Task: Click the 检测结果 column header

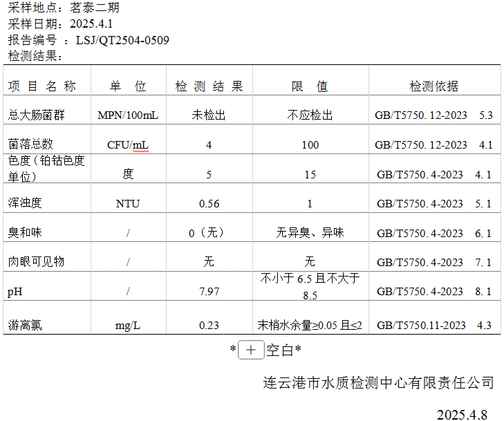Action: (209, 86)
